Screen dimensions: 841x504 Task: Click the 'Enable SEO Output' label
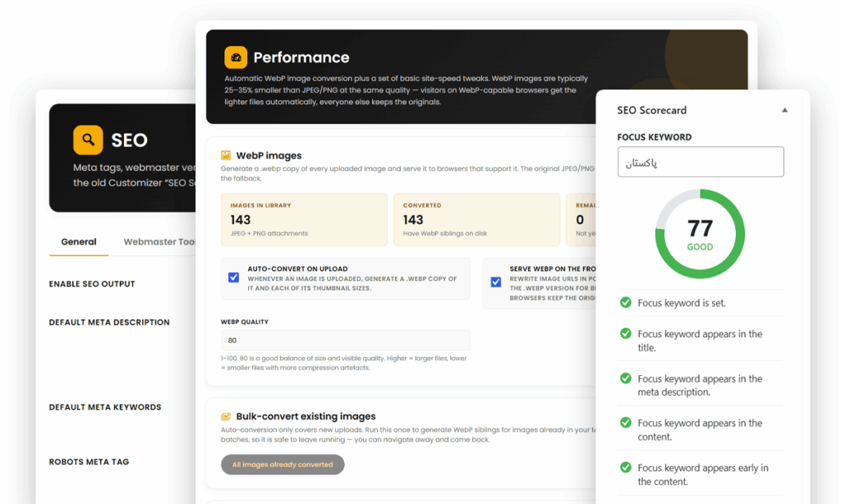click(x=92, y=284)
